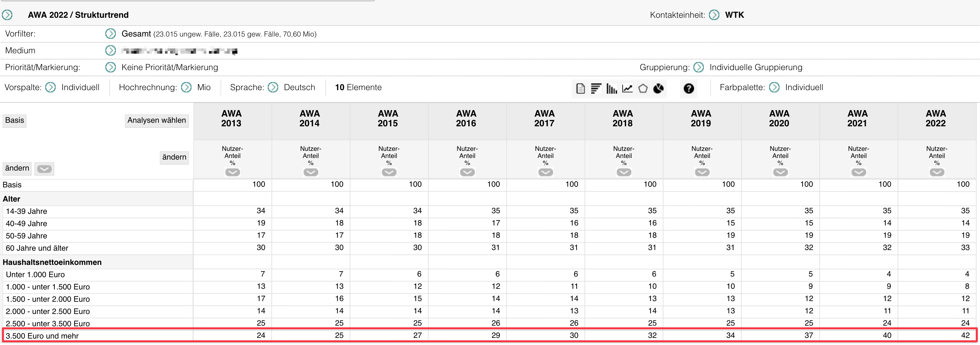Image resolution: width=980 pixels, height=345 pixels.
Task: Select the Gesamt prefilter link
Action: pyautogui.click(x=136, y=34)
